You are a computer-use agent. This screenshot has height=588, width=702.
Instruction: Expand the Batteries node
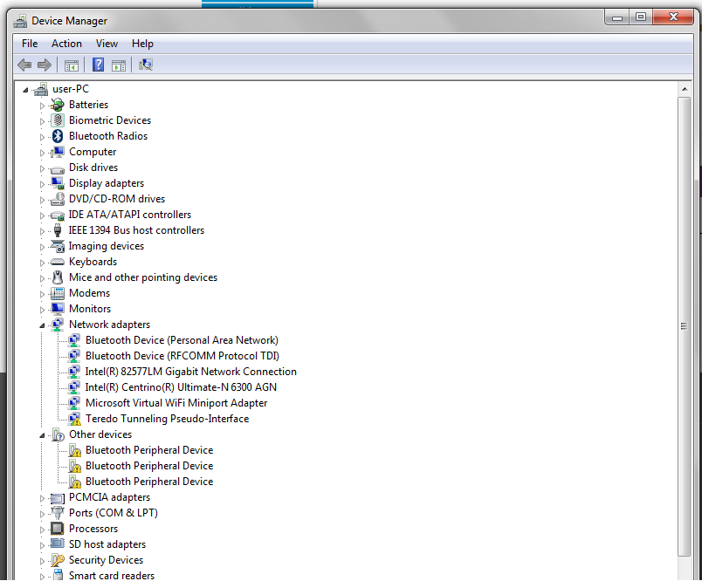click(x=42, y=106)
